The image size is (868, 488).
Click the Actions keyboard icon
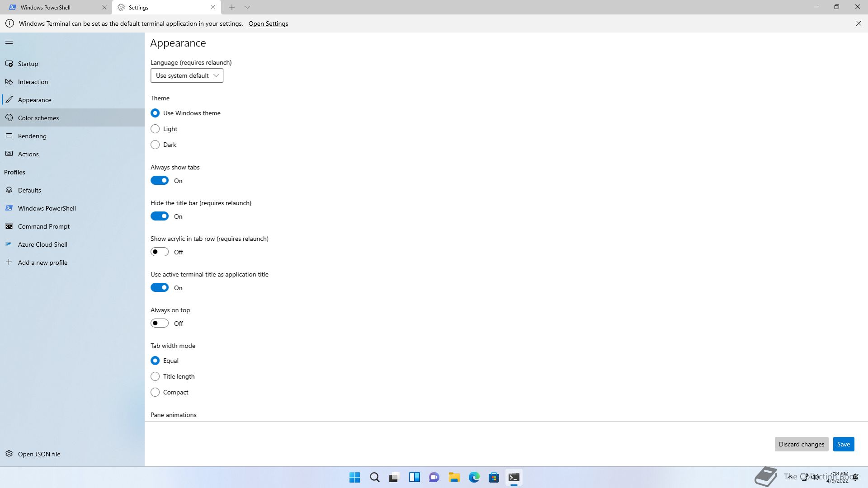click(x=9, y=154)
